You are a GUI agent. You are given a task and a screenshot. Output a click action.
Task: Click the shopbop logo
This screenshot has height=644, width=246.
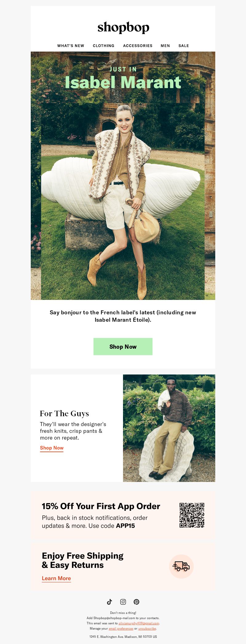pyautogui.click(x=123, y=28)
